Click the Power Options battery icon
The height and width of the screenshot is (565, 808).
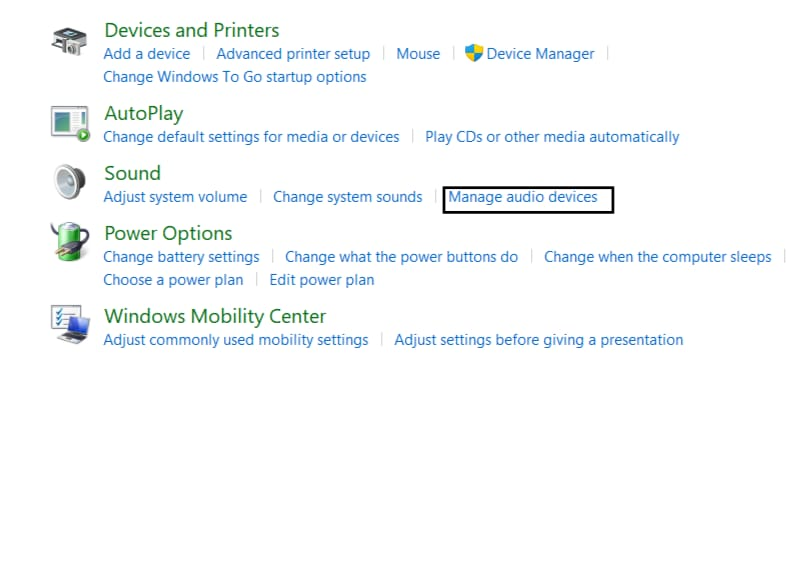tap(70, 241)
